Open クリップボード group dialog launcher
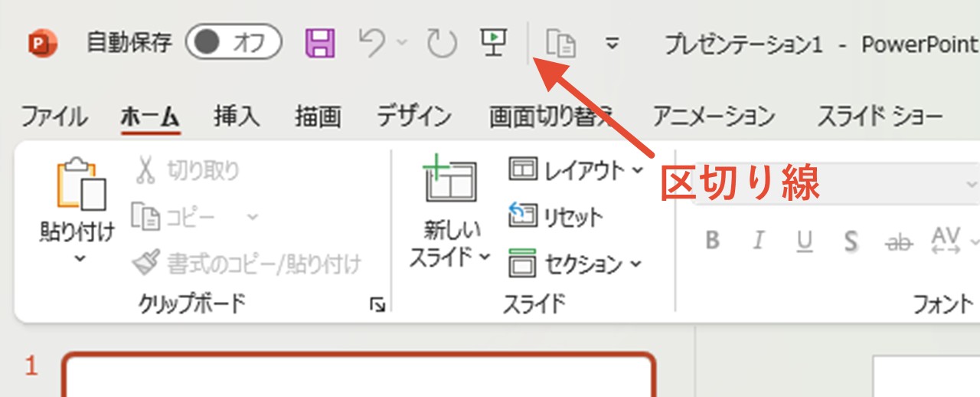The height and width of the screenshot is (397, 980). click(377, 306)
